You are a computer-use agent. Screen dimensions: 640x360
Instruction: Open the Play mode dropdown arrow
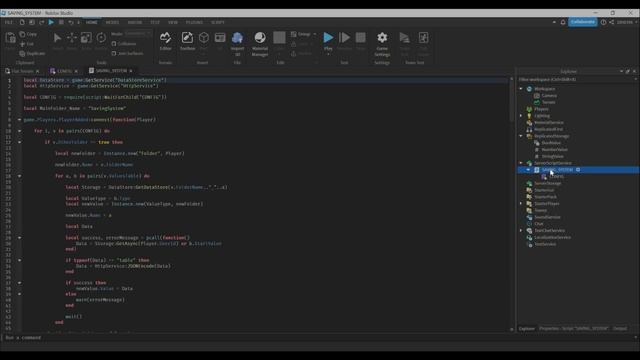tap(328, 54)
